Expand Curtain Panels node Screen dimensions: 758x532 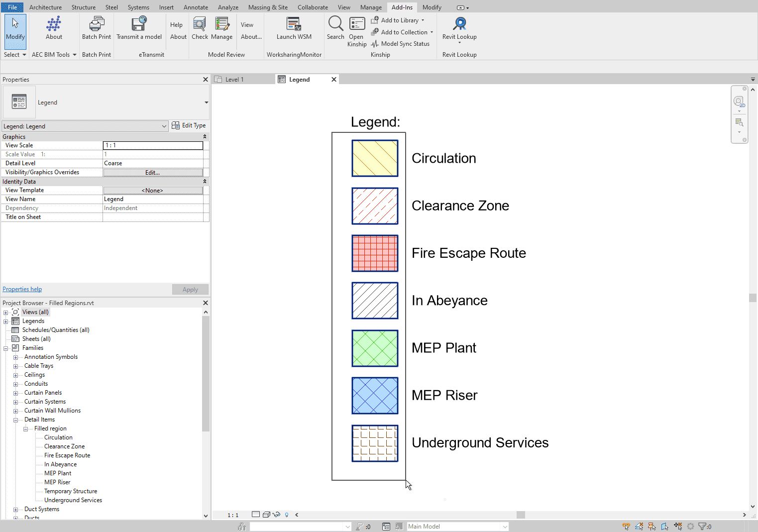(15, 393)
